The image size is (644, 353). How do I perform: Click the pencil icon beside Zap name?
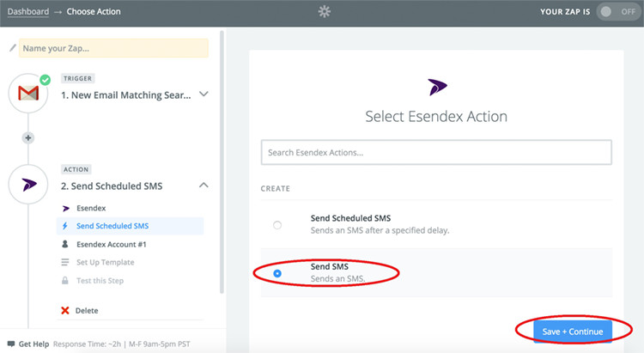tap(12, 48)
